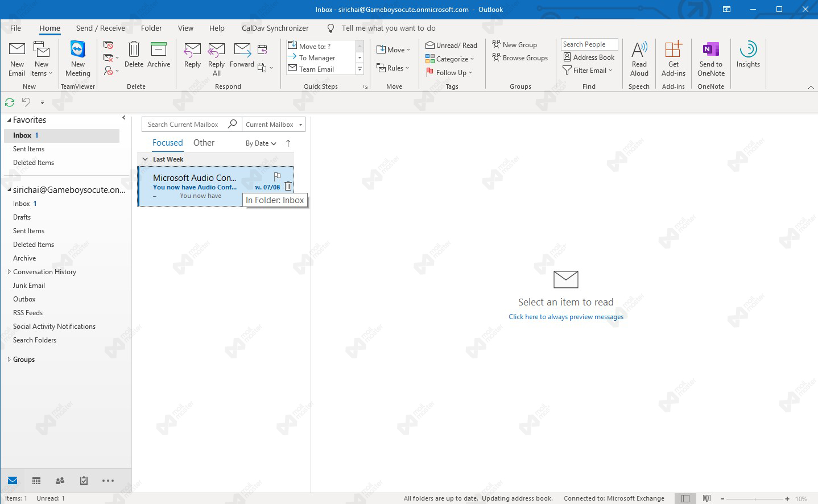Image resolution: width=818 pixels, height=504 pixels.
Task: Switch to the Other inbox tab
Action: point(204,143)
